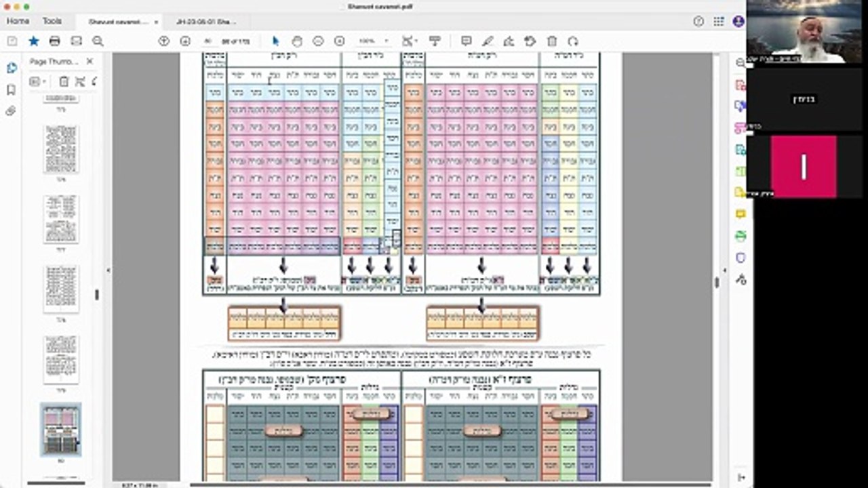Open the find magnifier tool
The height and width of the screenshot is (488, 868).
point(98,41)
